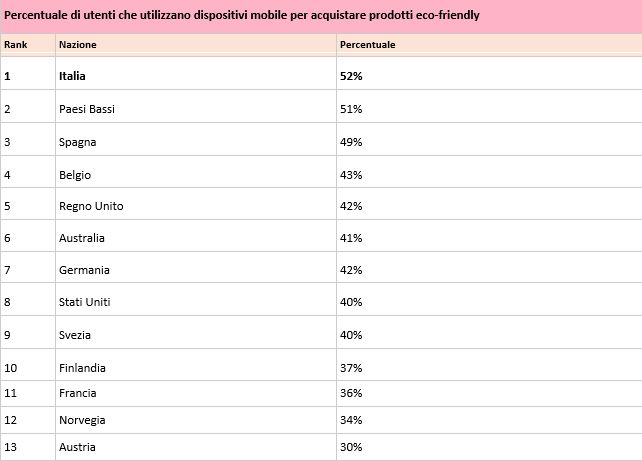Select the Francia cell
Image resolution: width=642 pixels, height=461 pixels.
[x=78, y=394]
